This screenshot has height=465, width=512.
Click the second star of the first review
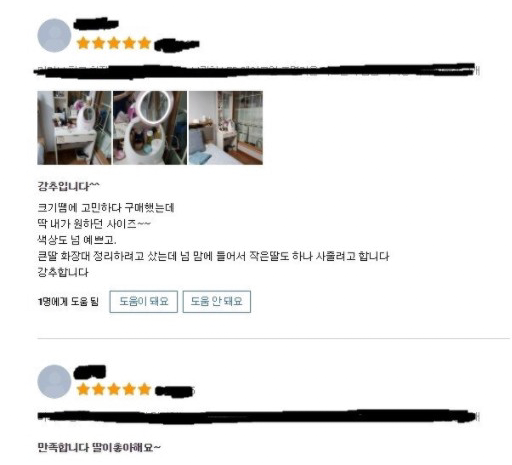coord(98,43)
